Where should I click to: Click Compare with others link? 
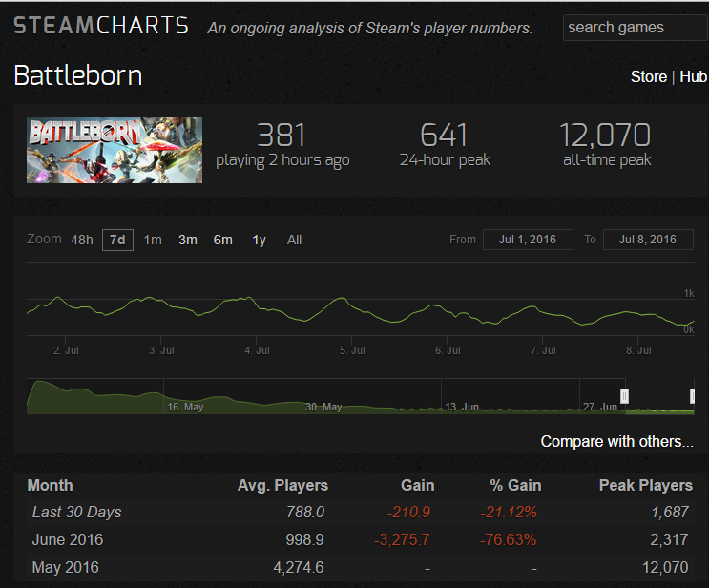[616, 441]
